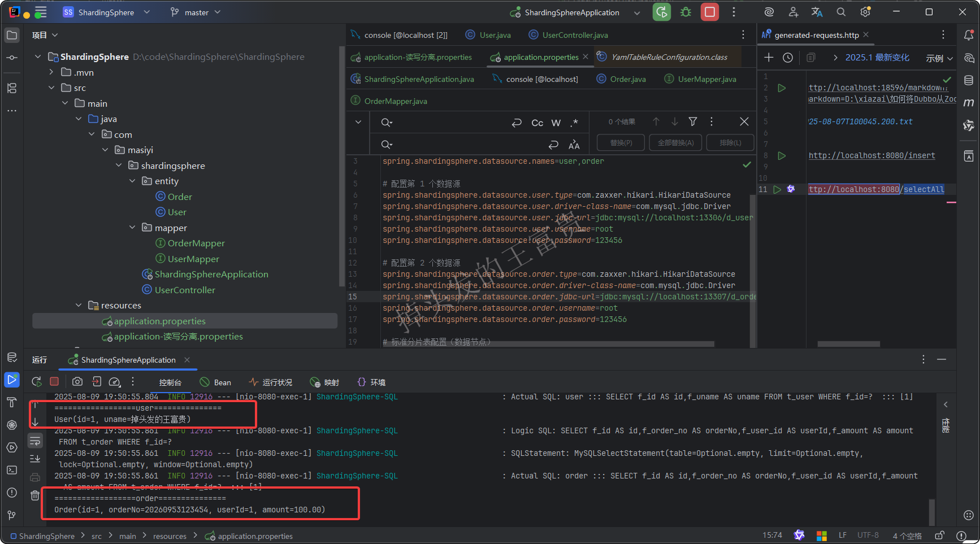Toggle Preserve Case (AA) in replace
This screenshot has width=980, height=544.
point(574,145)
